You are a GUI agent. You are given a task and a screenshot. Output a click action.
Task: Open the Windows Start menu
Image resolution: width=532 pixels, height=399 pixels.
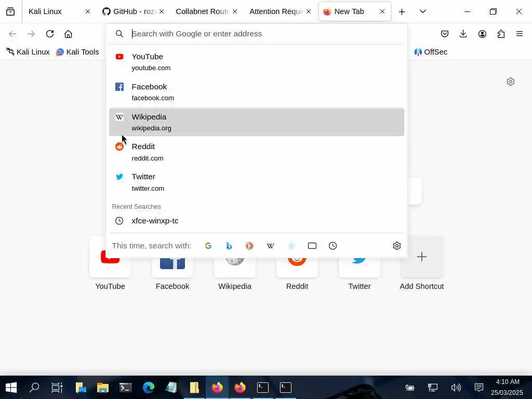11,388
